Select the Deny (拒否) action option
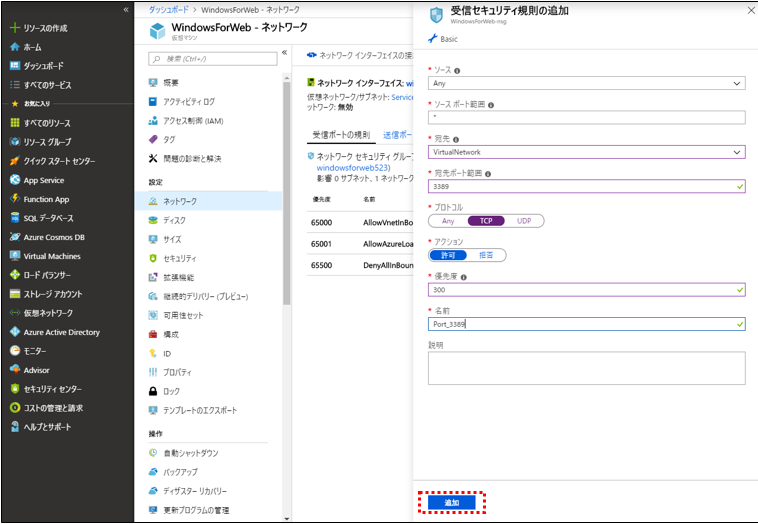The width and height of the screenshot is (758, 524). coord(486,255)
